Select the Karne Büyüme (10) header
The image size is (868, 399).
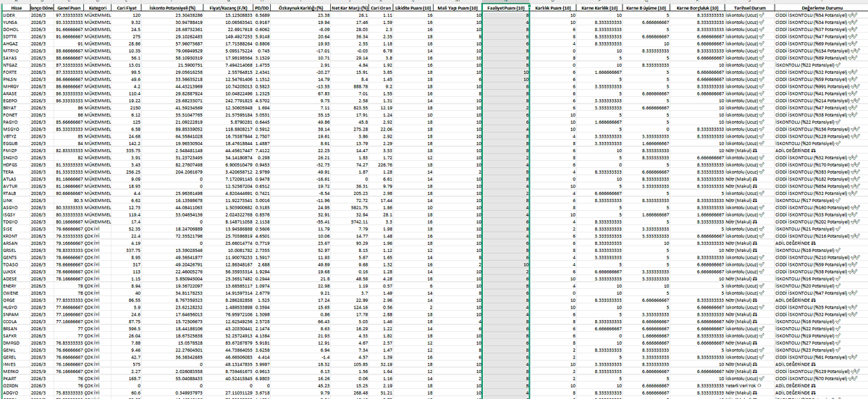point(646,9)
